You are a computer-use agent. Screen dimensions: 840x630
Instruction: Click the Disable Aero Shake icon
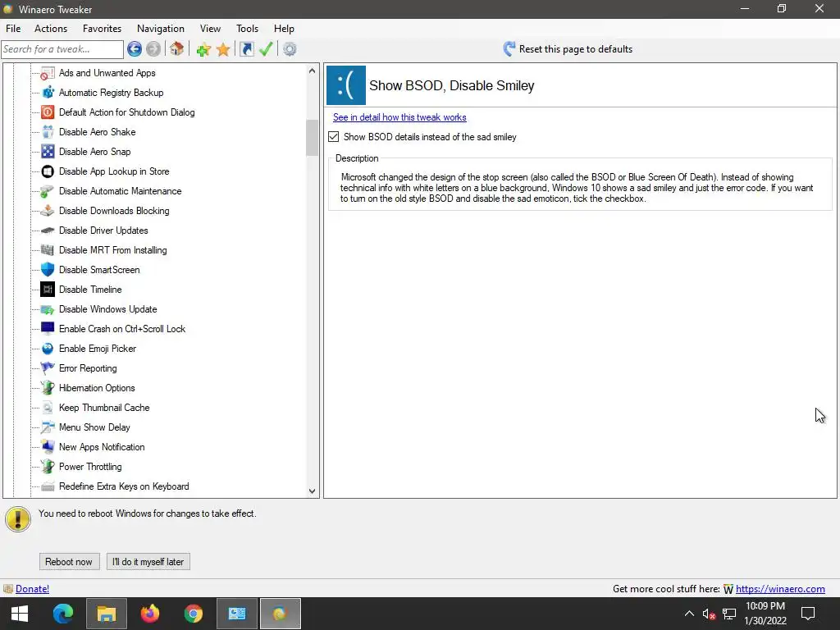pyautogui.click(x=48, y=132)
